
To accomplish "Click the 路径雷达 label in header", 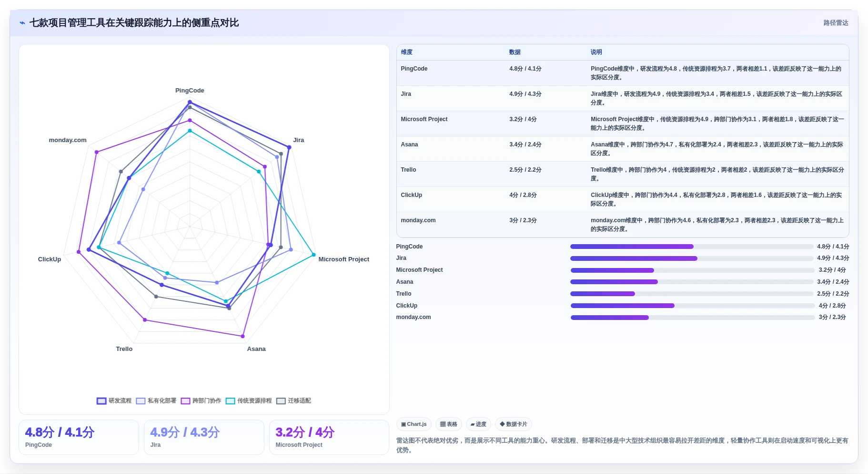I will point(836,23).
